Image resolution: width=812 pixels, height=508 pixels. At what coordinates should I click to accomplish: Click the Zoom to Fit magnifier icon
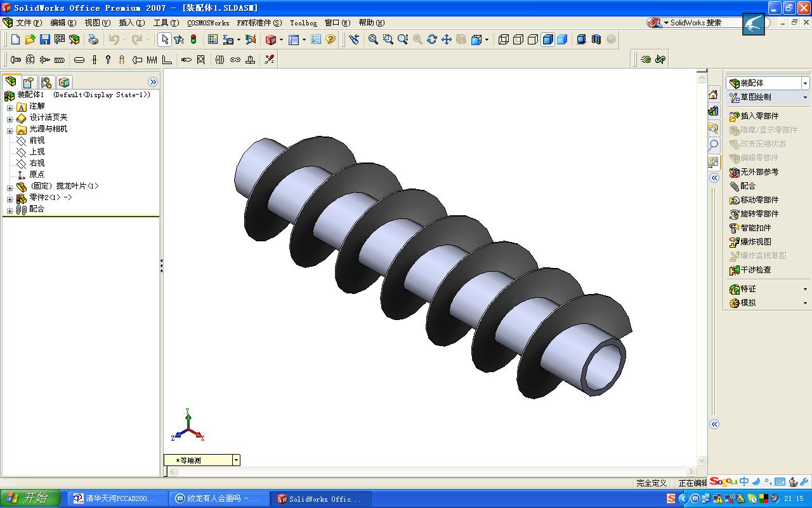pyautogui.click(x=373, y=39)
